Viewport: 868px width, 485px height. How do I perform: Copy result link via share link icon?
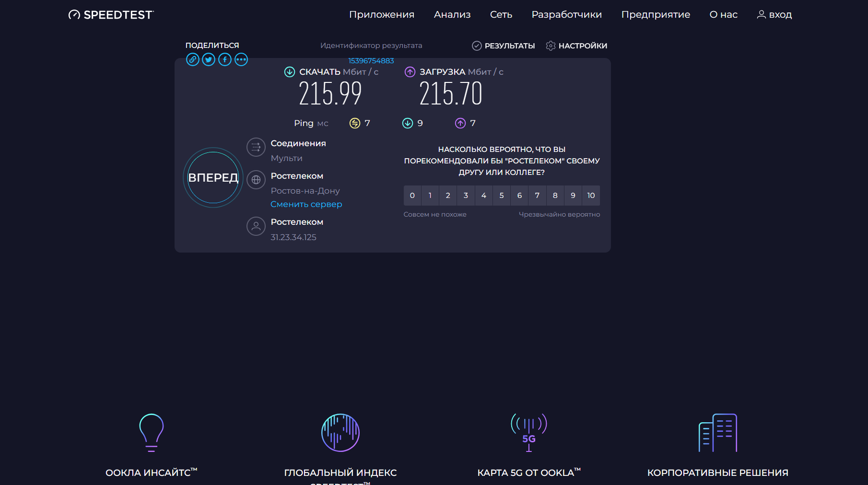[193, 59]
